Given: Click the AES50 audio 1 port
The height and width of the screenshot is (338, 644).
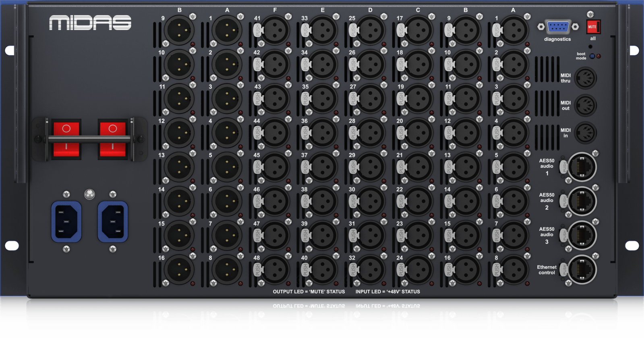Looking at the screenshot, I should tap(582, 167).
